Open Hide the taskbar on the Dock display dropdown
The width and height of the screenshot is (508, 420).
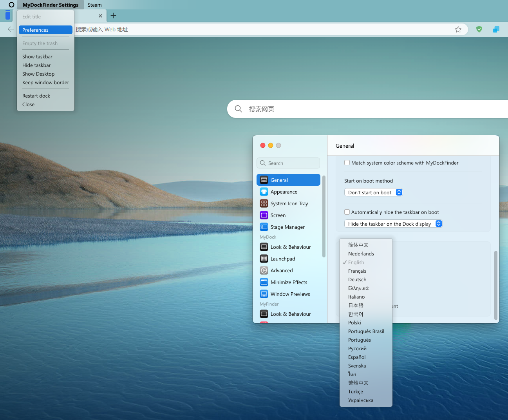(393, 224)
